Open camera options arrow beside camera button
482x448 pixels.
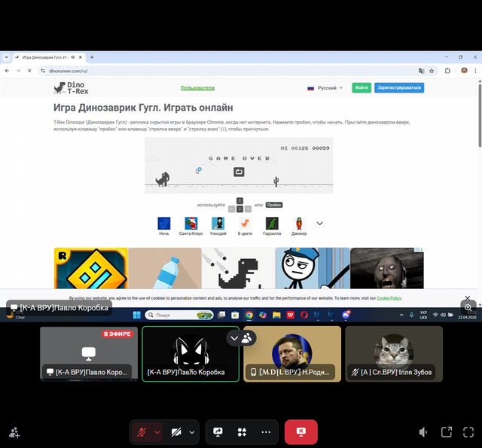pos(192,432)
